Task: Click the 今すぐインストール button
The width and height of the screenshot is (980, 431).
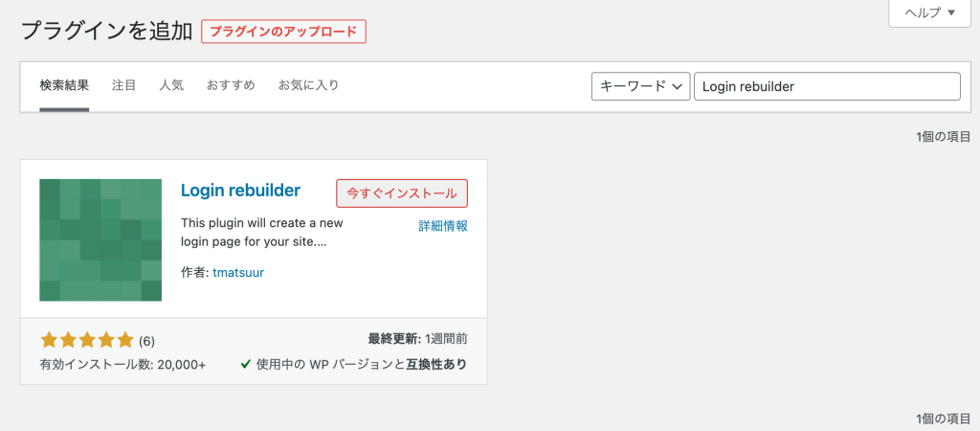Action: click(402, 193)
